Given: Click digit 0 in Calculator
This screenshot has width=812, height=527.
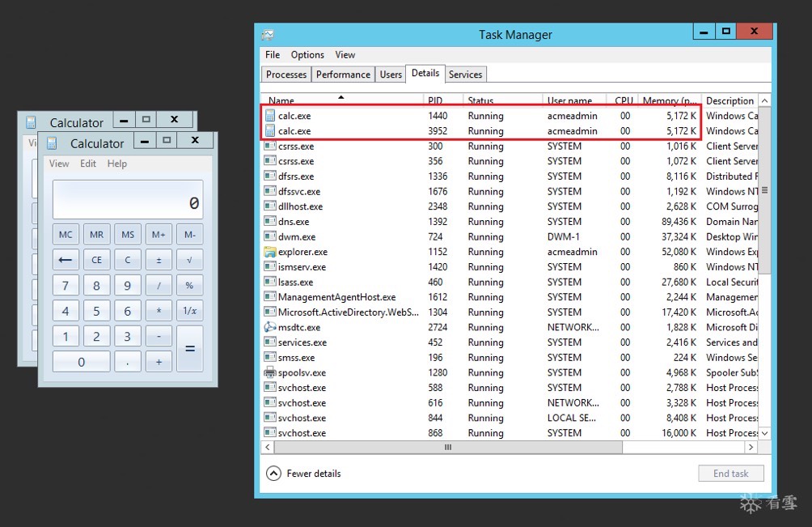Looking at the screenshot, I should point(82,362).
